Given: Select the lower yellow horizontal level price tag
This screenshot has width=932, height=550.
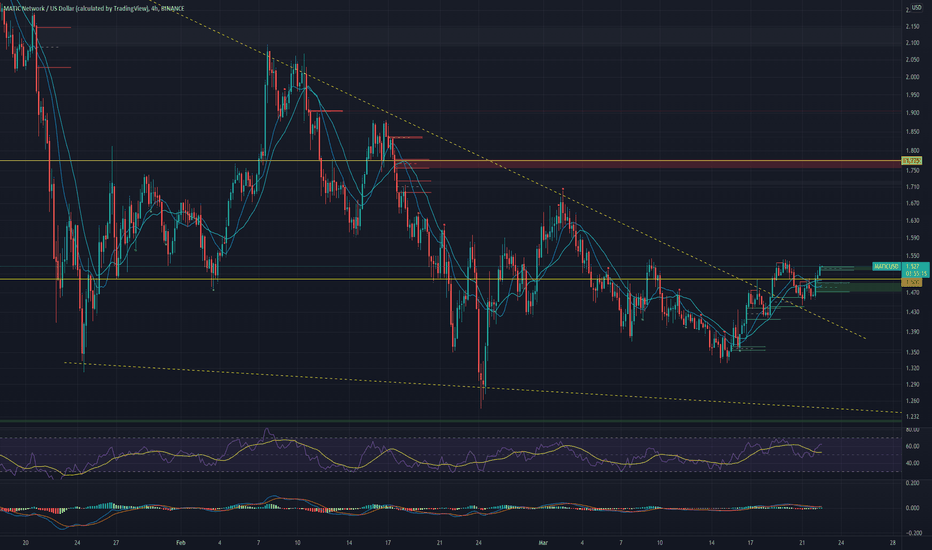Looking at the screenshot, I should [x=912, y=282].
